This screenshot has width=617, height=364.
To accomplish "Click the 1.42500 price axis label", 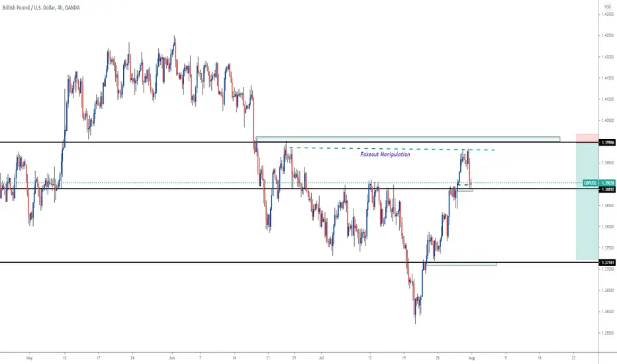I will (x=608, y=36).
